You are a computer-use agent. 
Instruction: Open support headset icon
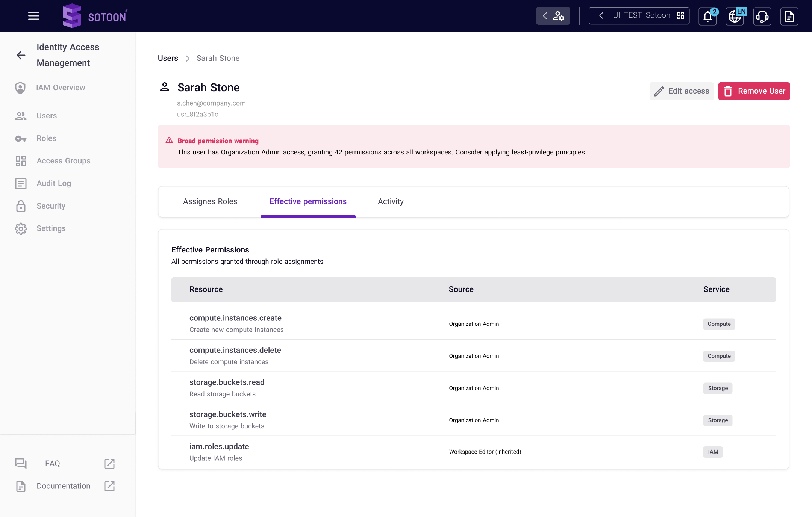point(762,16)
